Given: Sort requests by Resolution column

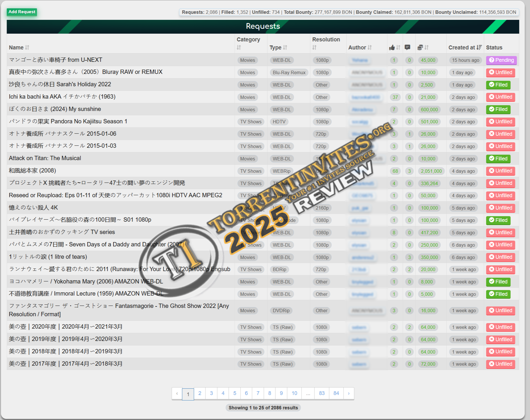Looking at the screenshot, I should 326,43.
